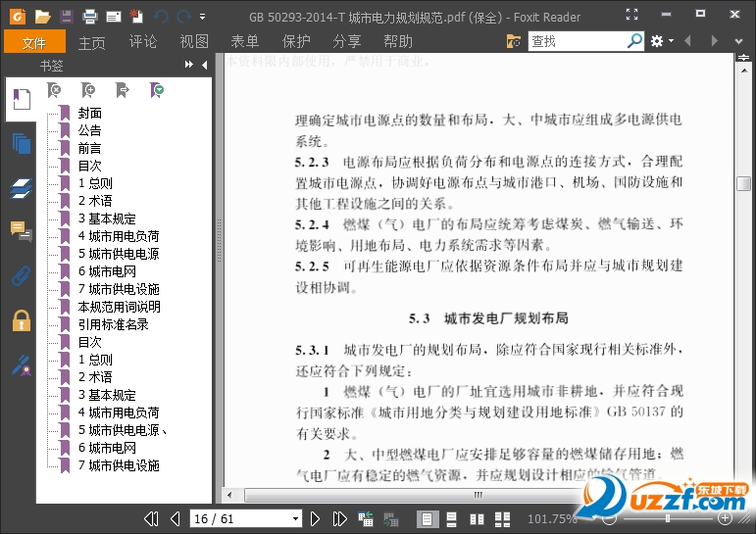Expand the ribbon with chevron arrow
This screenshot has height=534, width=756.
(x=738, y=42)
